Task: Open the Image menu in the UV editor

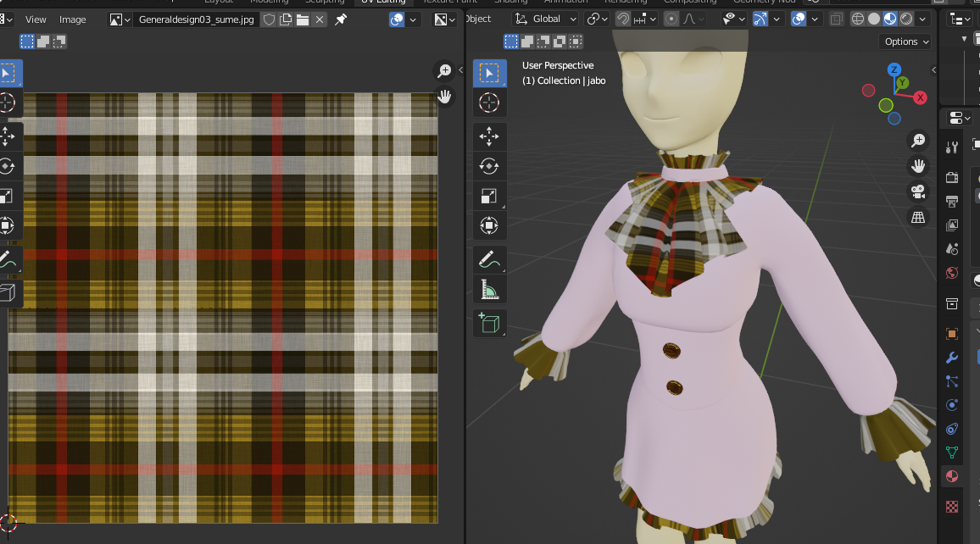Action: (x=73, y=19)
